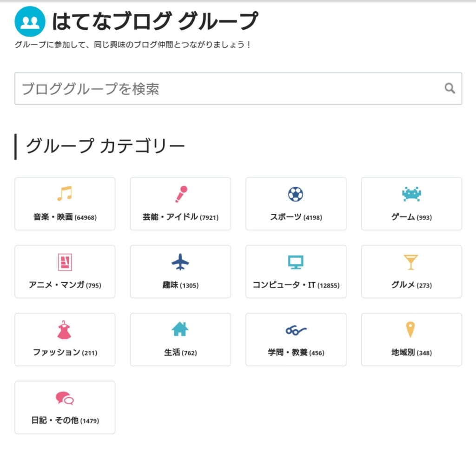Click the pink dress icon
Screen dimensions: 476x460
(64, 330)
